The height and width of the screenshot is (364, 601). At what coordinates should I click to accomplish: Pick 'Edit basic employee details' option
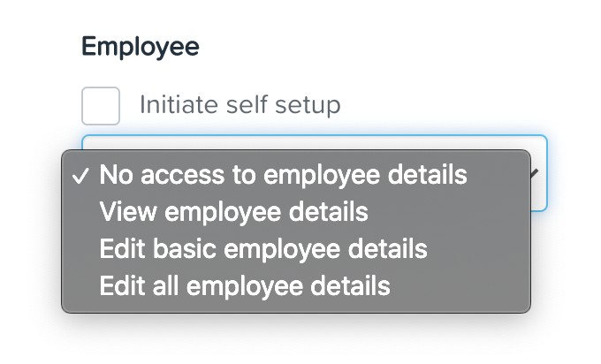(x=296, y=249)
